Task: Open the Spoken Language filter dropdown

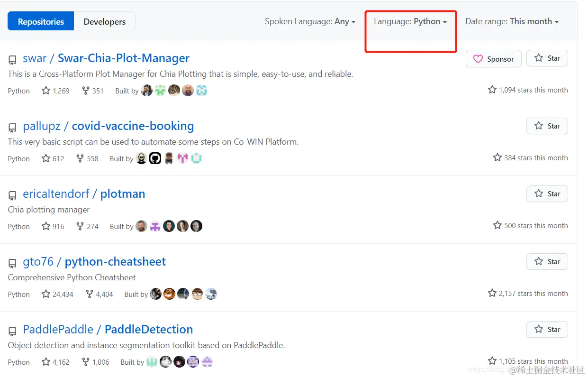Action: pos(310,21)
